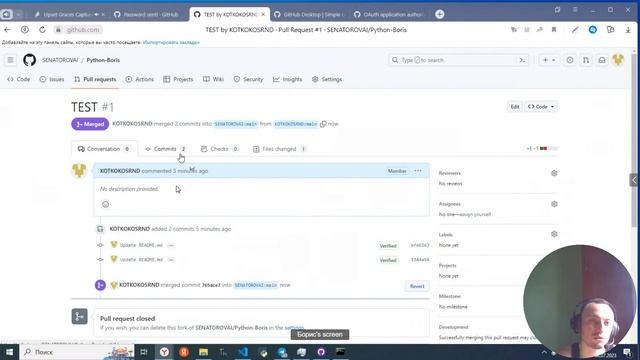Open GitHub Desktop from taskbar
Image resolution: width=640 pixels, height=360 pixels.
(321, 352)
